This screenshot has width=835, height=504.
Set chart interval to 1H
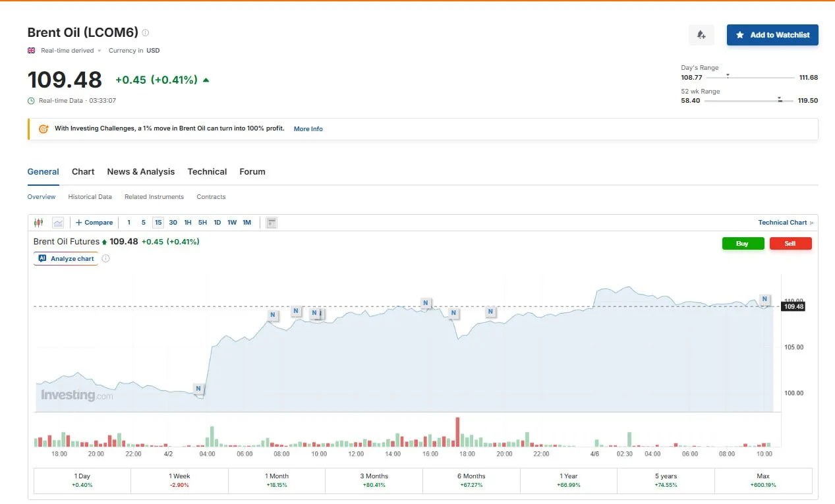[188, 223]
